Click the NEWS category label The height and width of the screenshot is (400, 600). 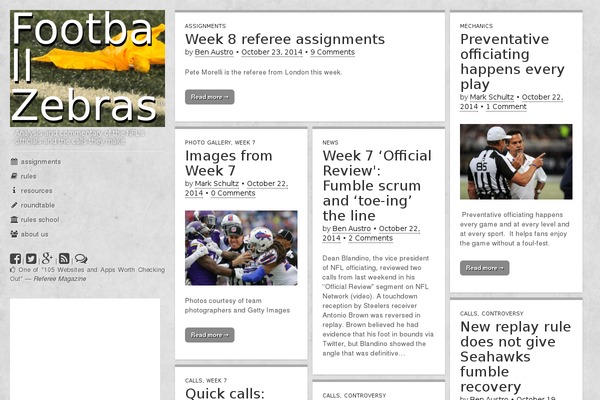click(330, 142)
